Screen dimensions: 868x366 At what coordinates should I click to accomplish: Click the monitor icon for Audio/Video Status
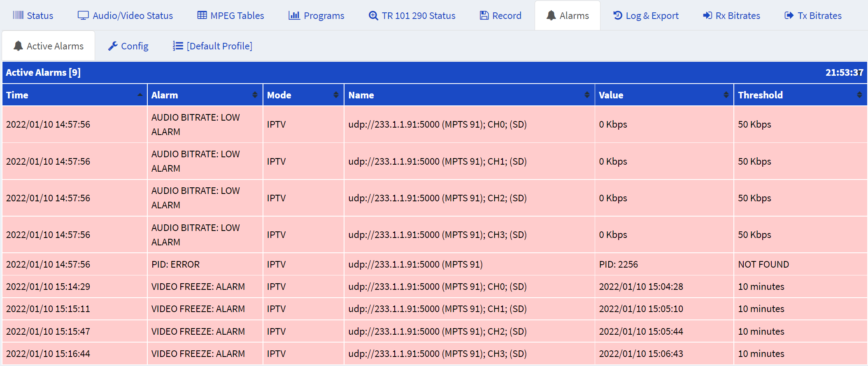tap(83, 15)
